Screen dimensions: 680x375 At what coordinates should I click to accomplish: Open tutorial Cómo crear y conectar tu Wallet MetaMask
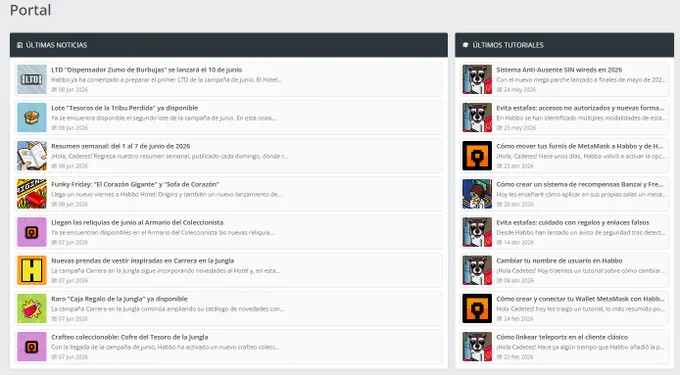[x=580, y=299]
